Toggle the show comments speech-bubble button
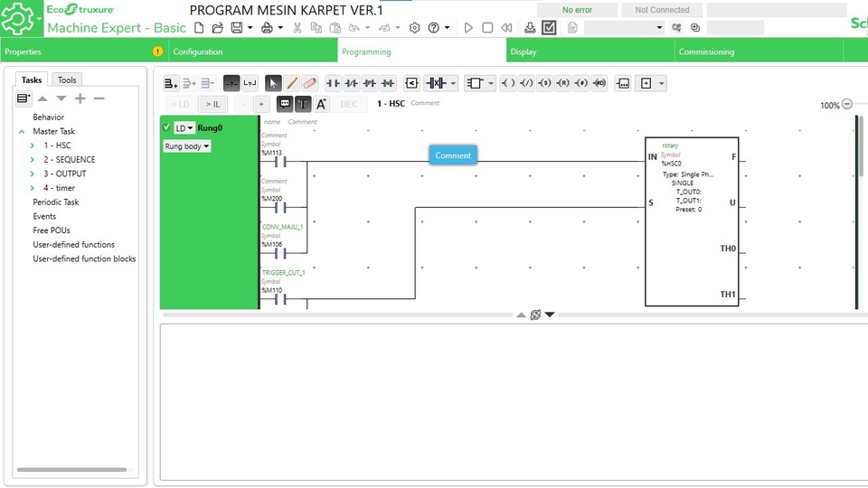 (x=285, y=104)
